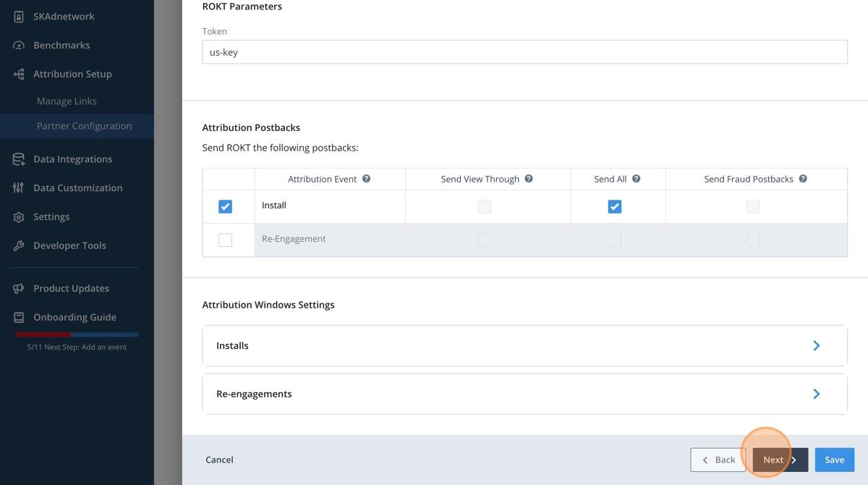Click the Product Updates megaphone icon
The width and height of the screenshot is (868, 485).
click(x=19, y=289)
